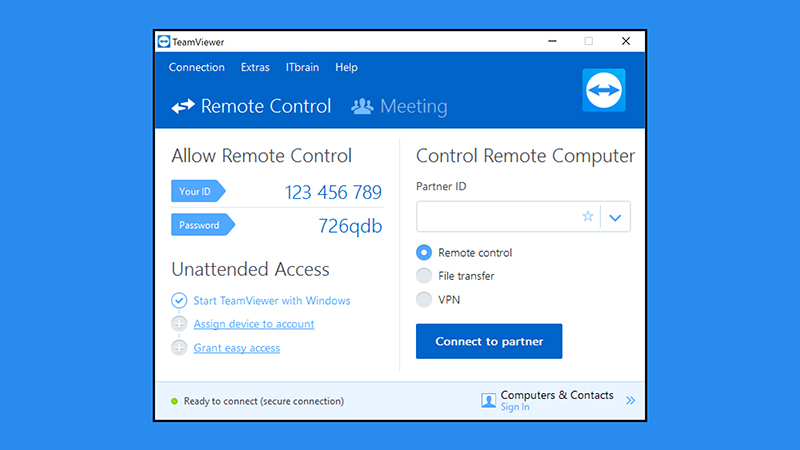
Task: Click the green ready status indicator dot
Action: [x=174, y=401]
